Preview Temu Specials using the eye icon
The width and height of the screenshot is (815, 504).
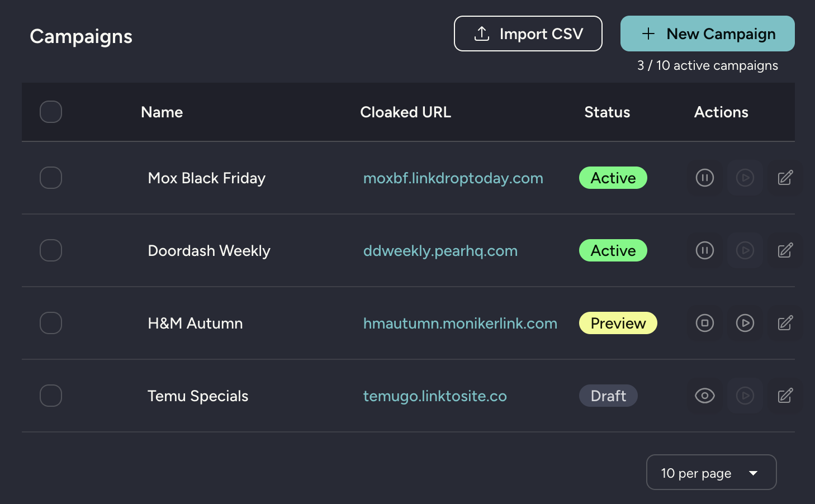704,396
